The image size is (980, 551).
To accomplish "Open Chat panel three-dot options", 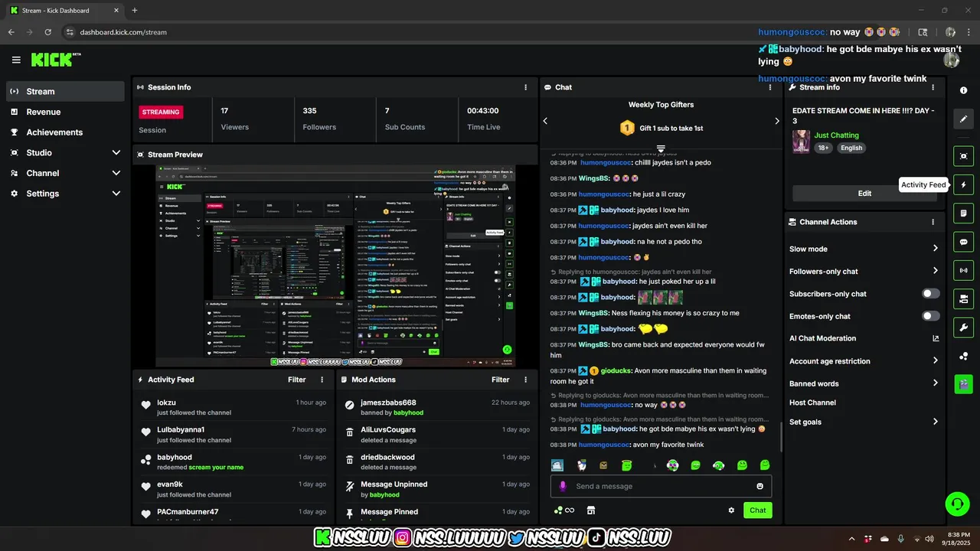I will 770,87.
